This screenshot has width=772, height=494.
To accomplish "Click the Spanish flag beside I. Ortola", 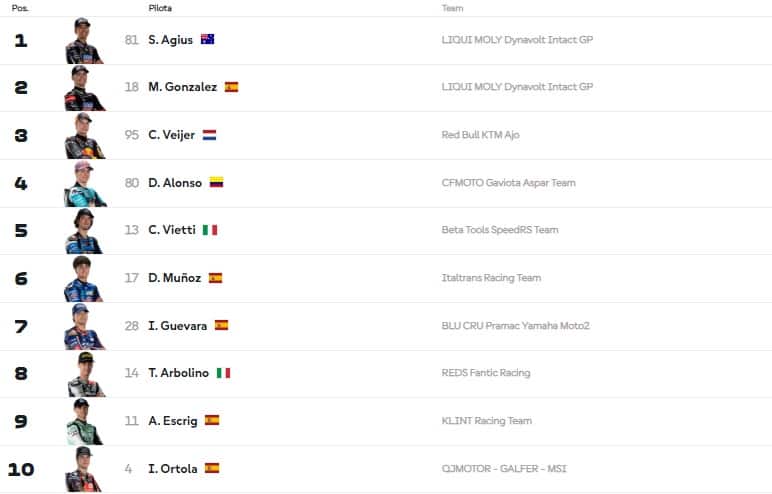I will click(211, 468).
